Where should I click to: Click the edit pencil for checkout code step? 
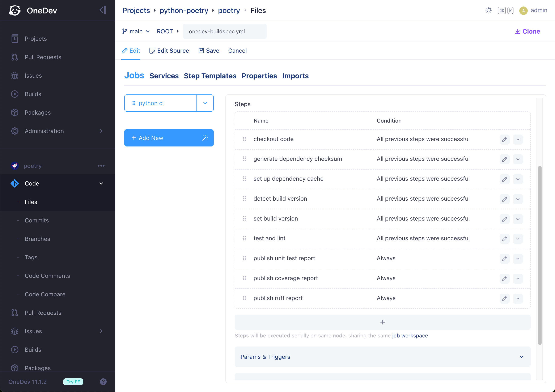pyautogui.click(x=504, y=140)
